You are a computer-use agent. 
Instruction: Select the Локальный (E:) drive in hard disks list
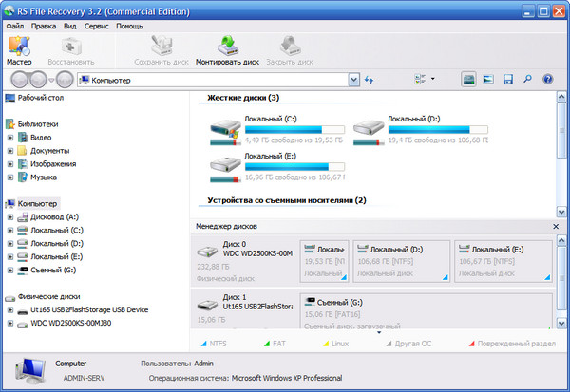[x=226, y=166]
